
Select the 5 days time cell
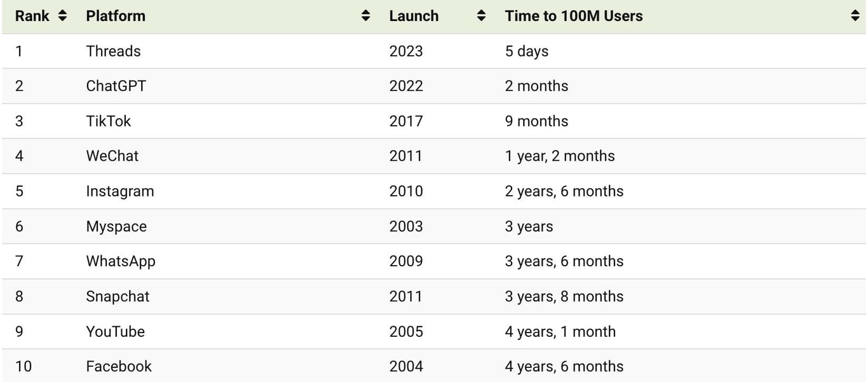pos(527,51)
